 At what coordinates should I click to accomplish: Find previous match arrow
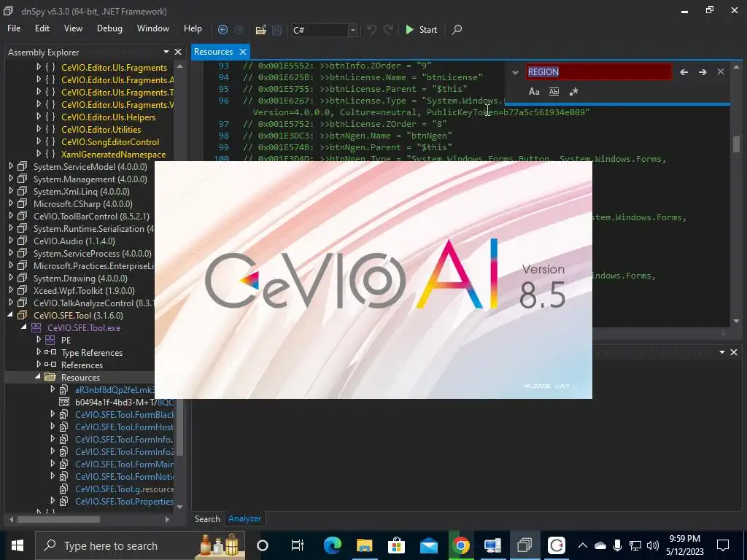[x=684, y=72]
